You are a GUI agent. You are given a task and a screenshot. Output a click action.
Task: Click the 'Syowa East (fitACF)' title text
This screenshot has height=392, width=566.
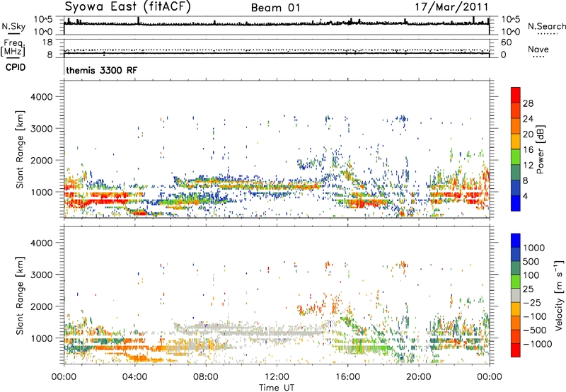[x=127, y=6]
